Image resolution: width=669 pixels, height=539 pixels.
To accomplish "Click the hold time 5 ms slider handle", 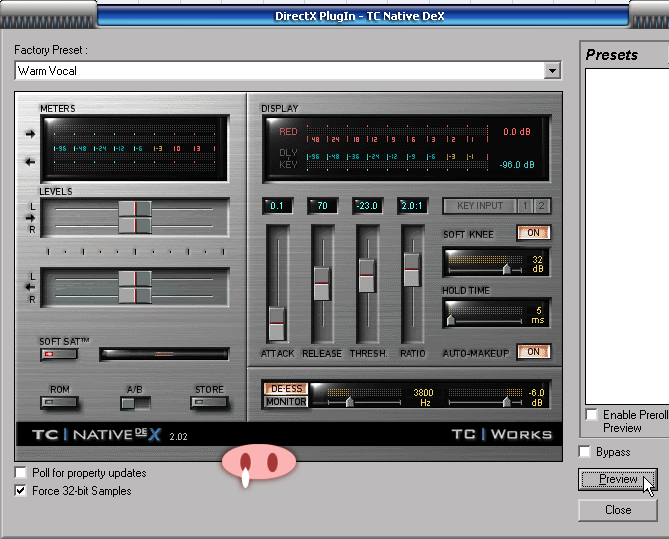I will click(450, 320).
